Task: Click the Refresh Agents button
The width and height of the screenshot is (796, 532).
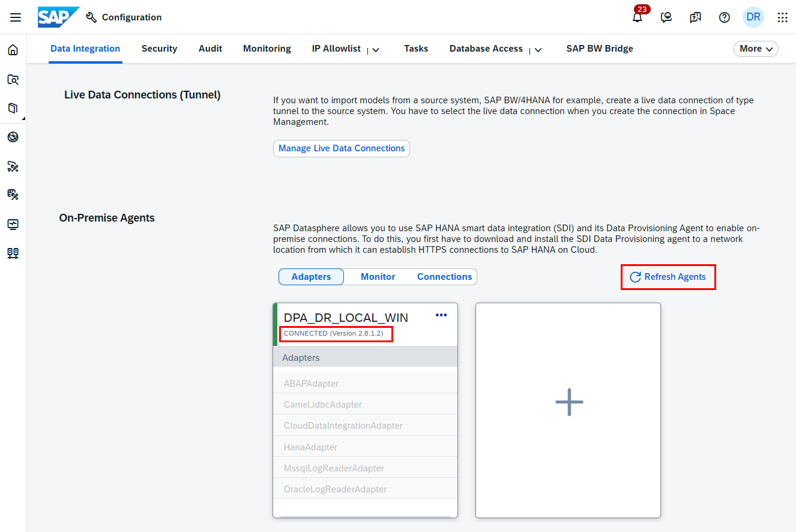Action: click(668, 277)
